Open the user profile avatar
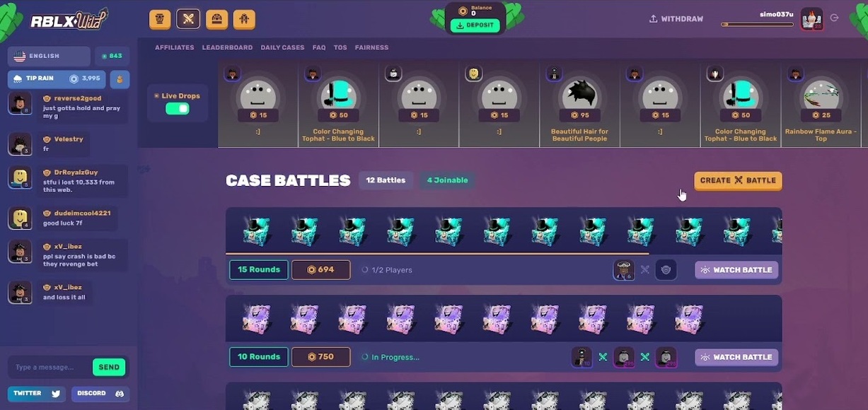Screen dimensions: 868x410 pyautogui.click(x=811, y=19)
